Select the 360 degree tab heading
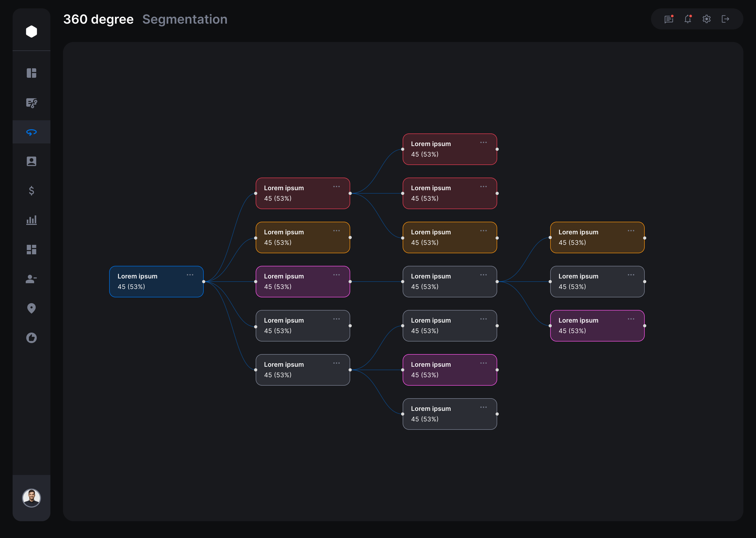 pos(98,19)
